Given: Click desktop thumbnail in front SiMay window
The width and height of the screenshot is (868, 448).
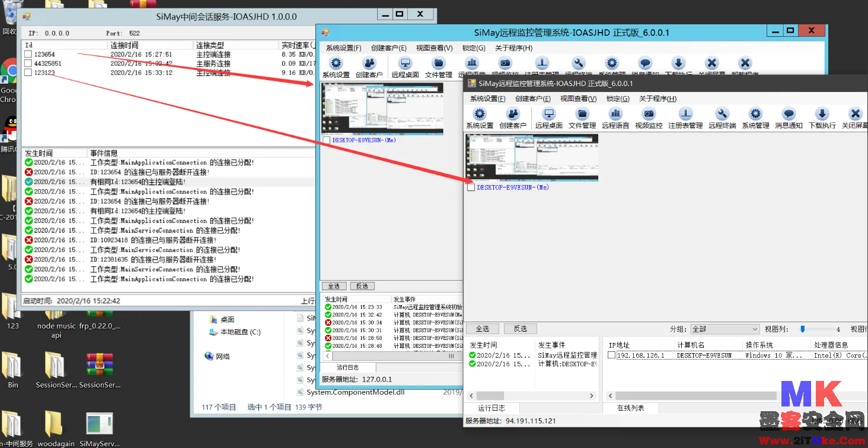Looking at the screenshot, I should pyautogui.click(x=532, y=157).
